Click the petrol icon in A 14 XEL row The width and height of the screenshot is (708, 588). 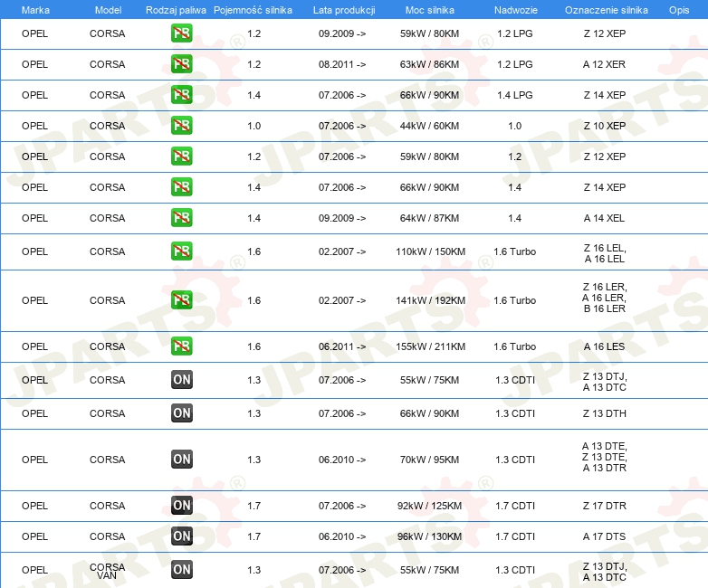tap(181, 217)
